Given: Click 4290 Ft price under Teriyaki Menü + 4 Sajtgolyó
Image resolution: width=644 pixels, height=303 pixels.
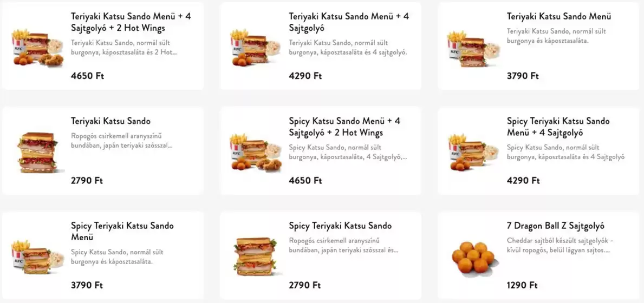Looking at the screenshot, I should (305, 76).
